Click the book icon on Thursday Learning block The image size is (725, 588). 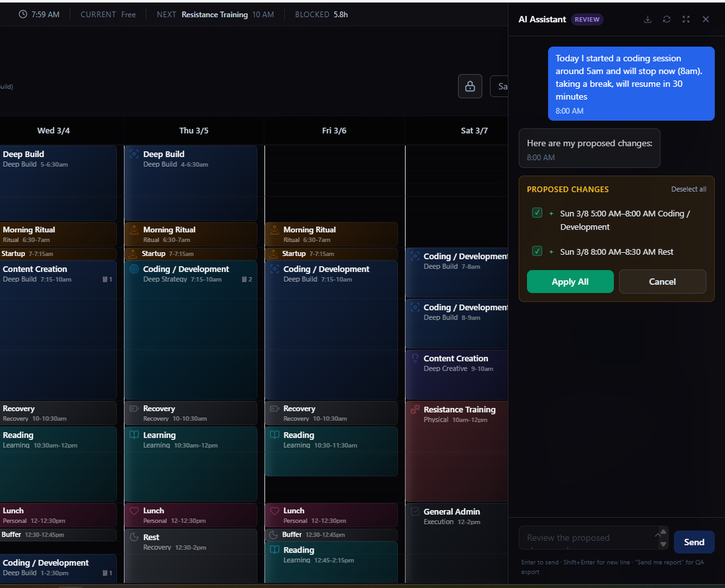(x=134, y=435)
